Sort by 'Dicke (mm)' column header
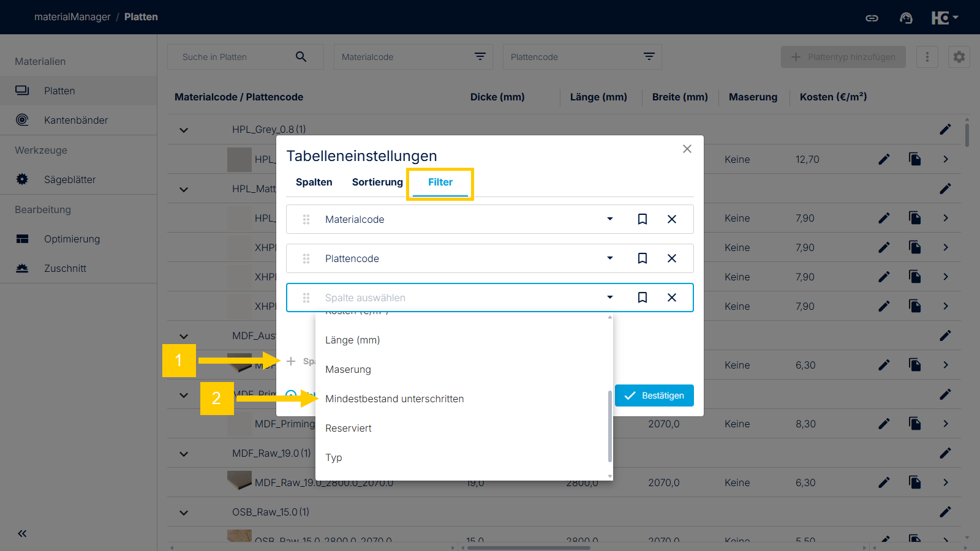 pyautogui.click(x=497, y=97)
